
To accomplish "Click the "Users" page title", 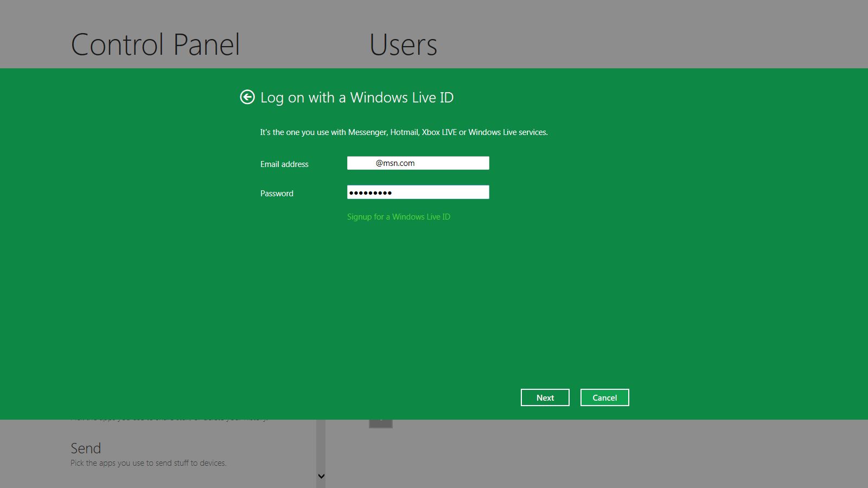I will coord(403,44).
